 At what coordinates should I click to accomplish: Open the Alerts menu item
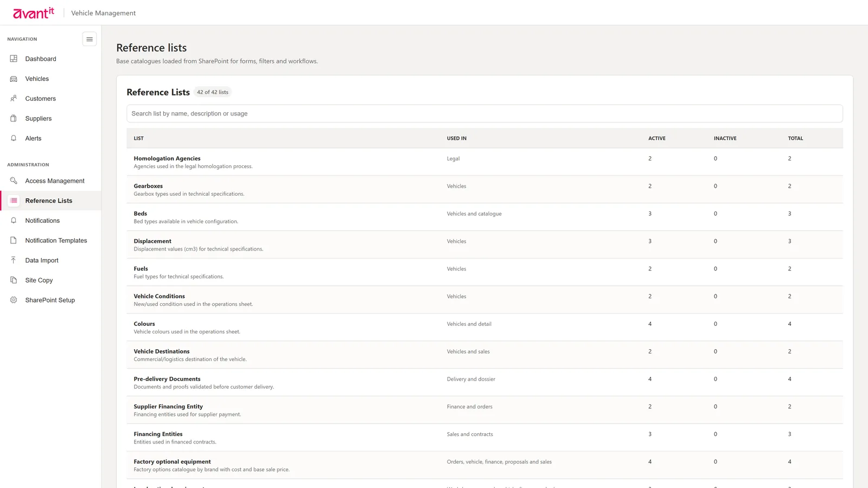click(x=50, y=138)
